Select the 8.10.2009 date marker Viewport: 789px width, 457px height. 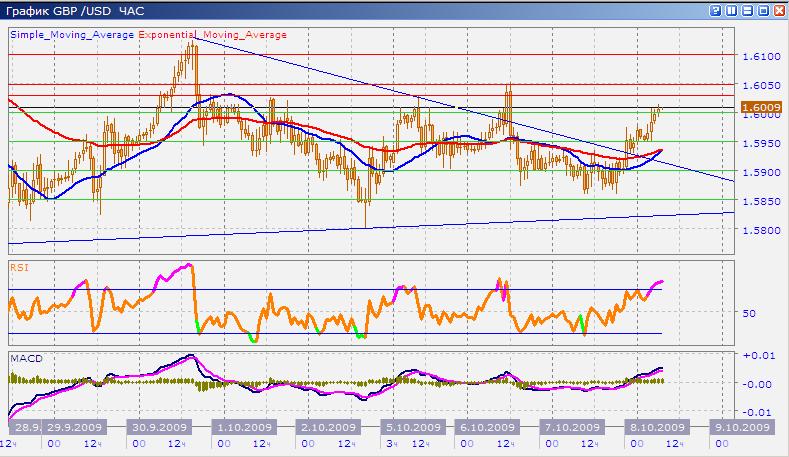(655, 425)
